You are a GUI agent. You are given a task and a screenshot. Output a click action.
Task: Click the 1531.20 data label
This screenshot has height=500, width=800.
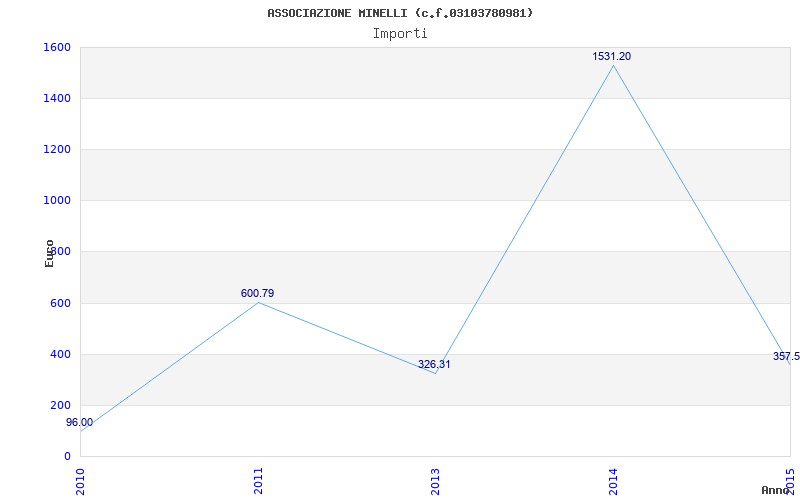611,57
